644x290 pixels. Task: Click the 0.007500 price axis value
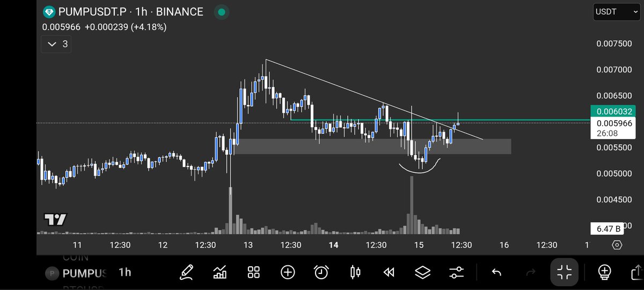[x=614, y=44]
